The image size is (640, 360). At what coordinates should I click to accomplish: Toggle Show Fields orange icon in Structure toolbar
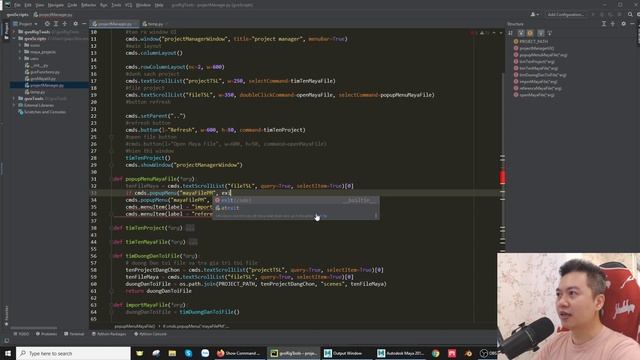pos(530,33)
